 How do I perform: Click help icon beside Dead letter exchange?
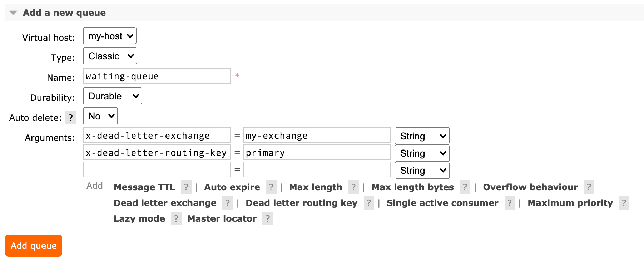pyautogui.click(x=227, y=203)
